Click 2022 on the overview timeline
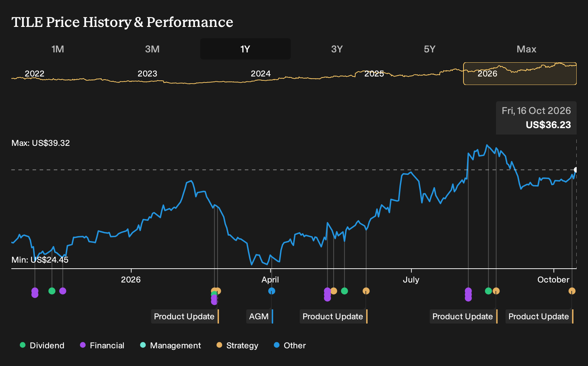This screenshot has height=366, width=588. coord(35,74)
